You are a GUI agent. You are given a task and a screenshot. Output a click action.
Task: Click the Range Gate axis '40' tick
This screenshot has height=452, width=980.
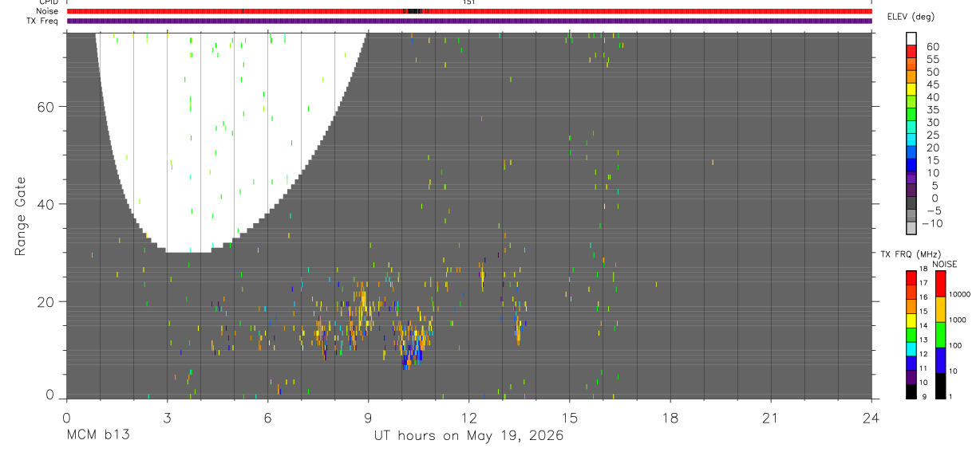tap(45, 204)
